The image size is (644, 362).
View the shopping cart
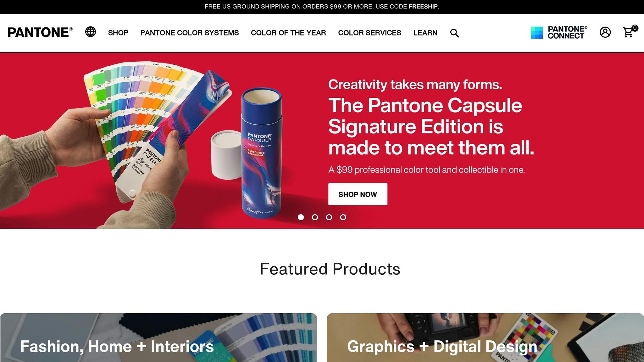(x=628, y=32)
